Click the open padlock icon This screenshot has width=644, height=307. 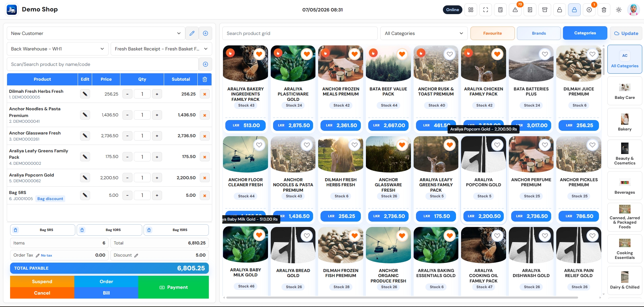click(x=560, y=10)
